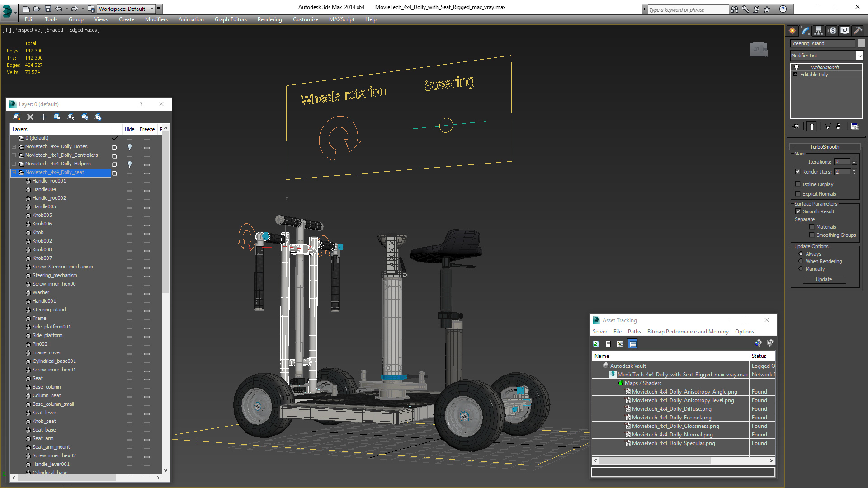Click the keyword search input field
Image resolution: width=868 pixels, height=488 pixels.
pos(688,9)
